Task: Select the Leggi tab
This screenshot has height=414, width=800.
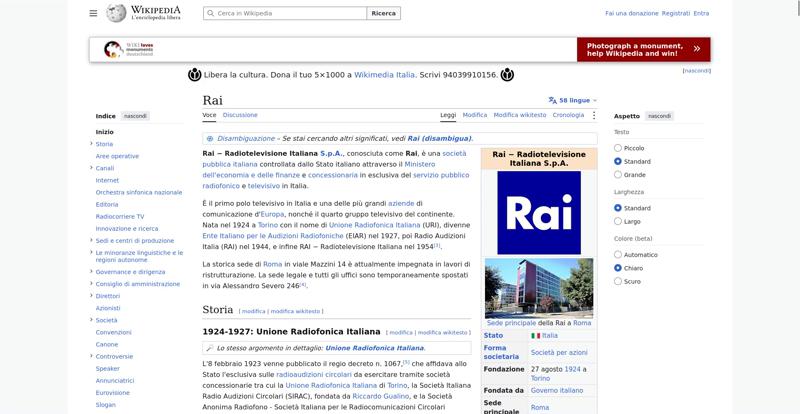Action: coord(448,115)
